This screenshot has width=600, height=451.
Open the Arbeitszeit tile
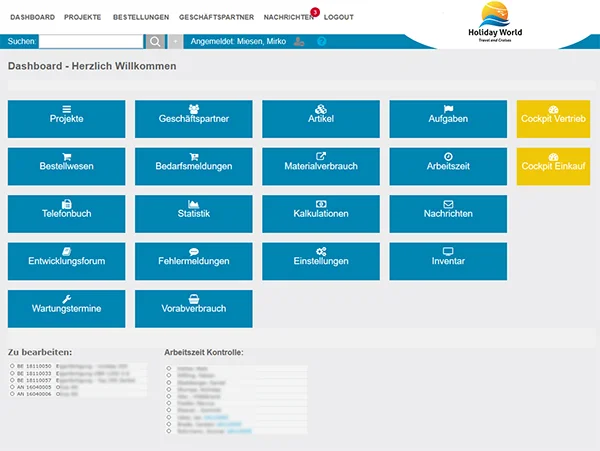[448, 166]
